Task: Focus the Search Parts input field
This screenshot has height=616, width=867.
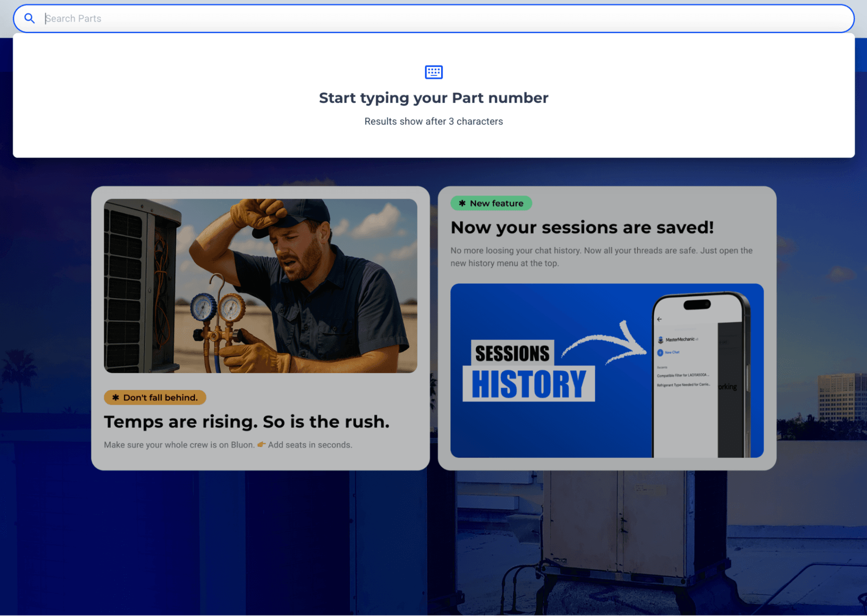Action: point(433,19)
